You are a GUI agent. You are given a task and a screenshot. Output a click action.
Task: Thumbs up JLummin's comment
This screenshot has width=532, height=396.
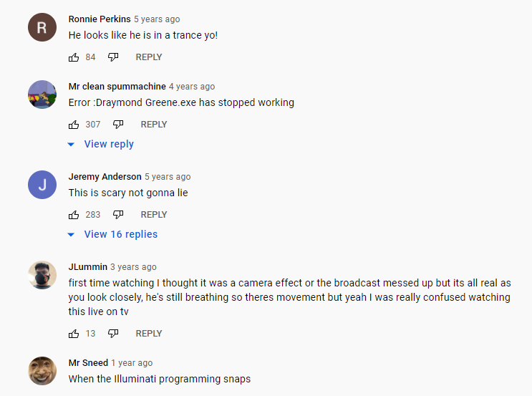[74, 334]
